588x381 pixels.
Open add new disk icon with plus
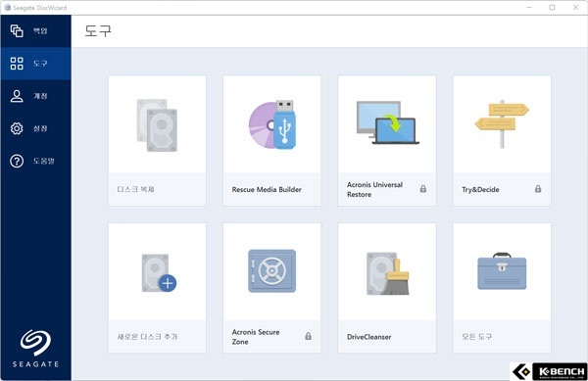tap(159, 272)
